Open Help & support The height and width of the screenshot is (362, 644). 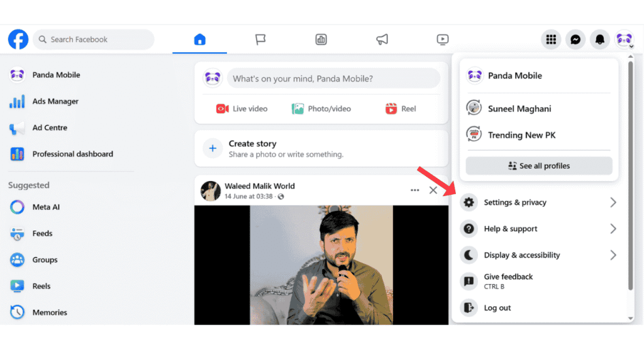click(x=539, y=229)
